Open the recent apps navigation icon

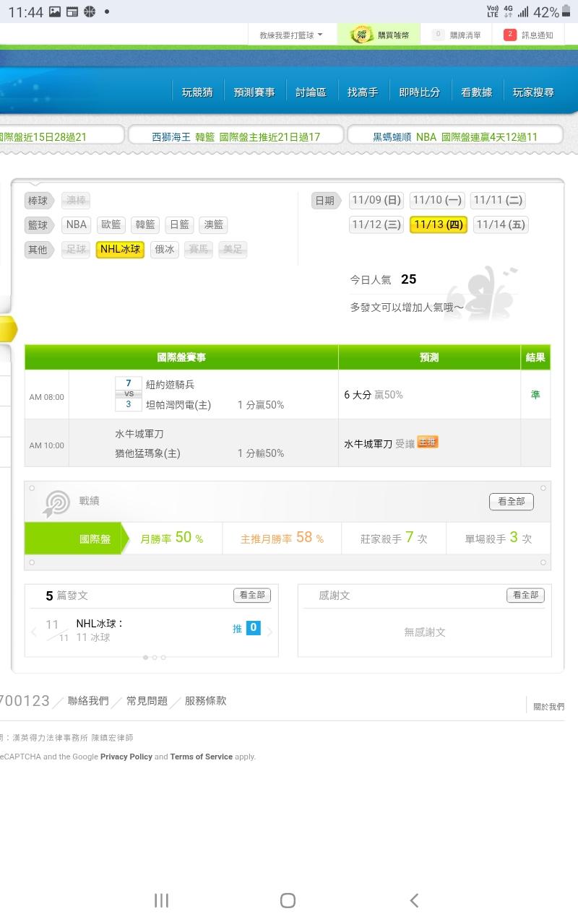click(x=161, y=900)
